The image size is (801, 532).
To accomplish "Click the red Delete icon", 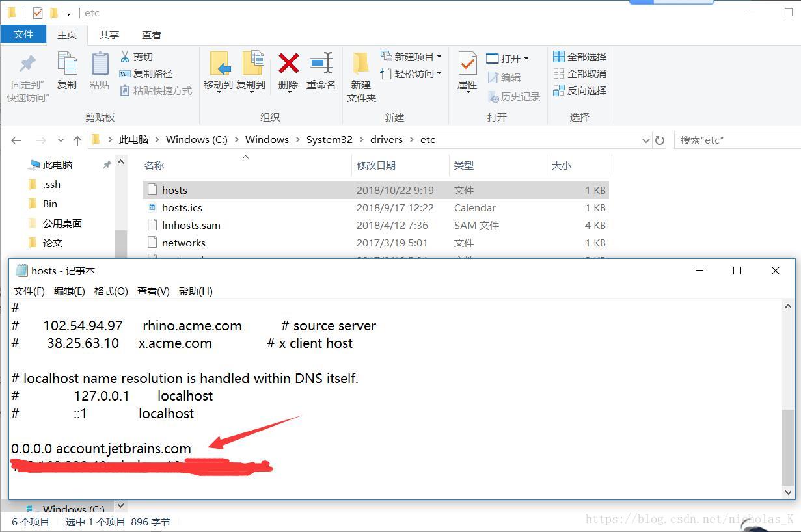I will 288,64.
